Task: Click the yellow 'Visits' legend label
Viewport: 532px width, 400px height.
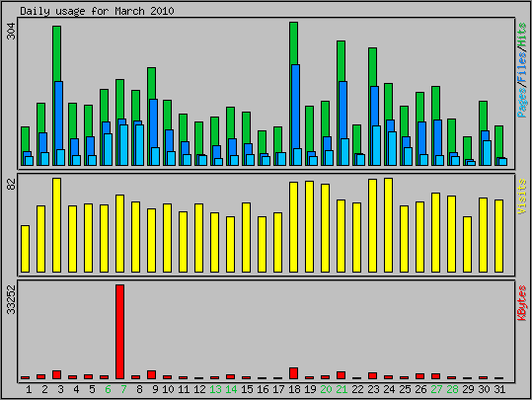Action: pyautogui.click(x=522, y=197)
